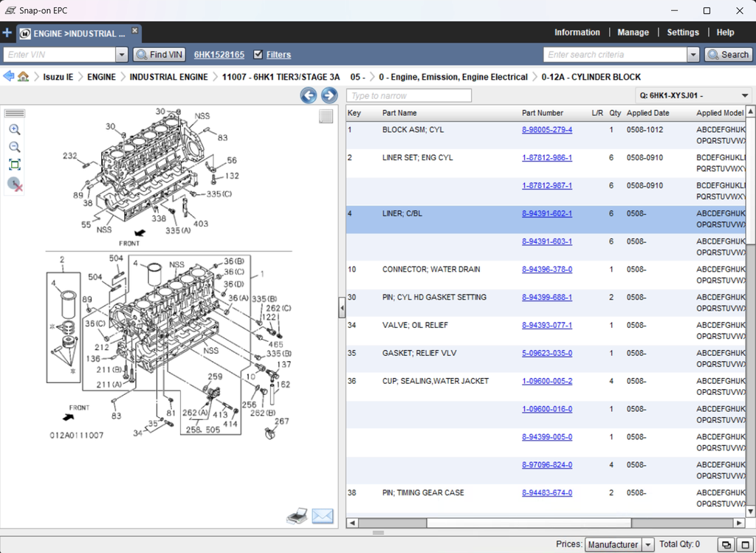This screenshot has width=756, height=553.
Task: Open part number 8-94393-077-1
Action: pos(547,326)
